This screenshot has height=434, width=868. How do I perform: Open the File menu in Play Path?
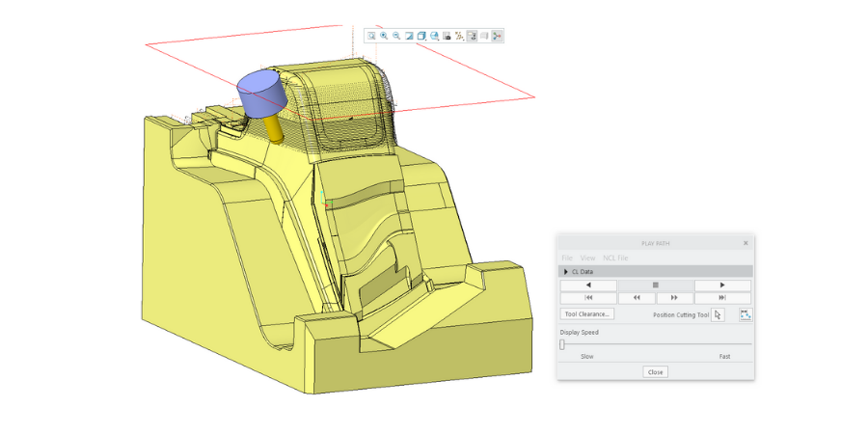point(567,258)
